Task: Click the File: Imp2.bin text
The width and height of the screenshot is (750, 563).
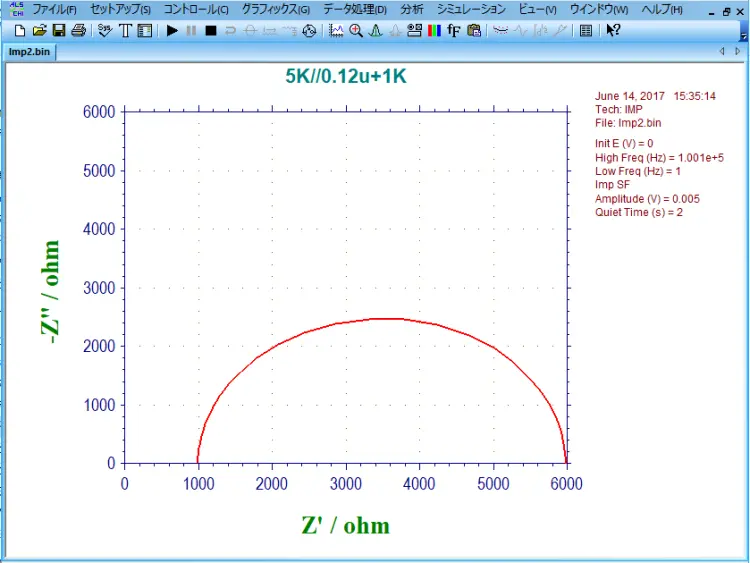Action: 628,123
